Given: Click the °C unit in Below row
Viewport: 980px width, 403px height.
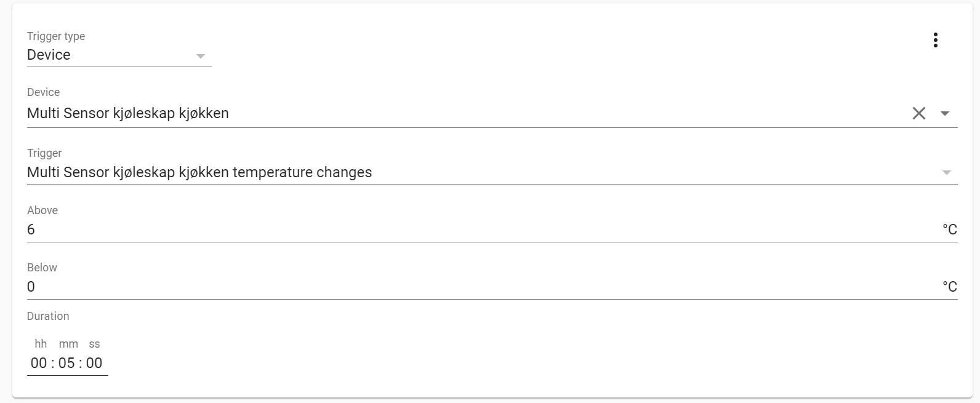Looking at the screenshot, I should [949, 287].
